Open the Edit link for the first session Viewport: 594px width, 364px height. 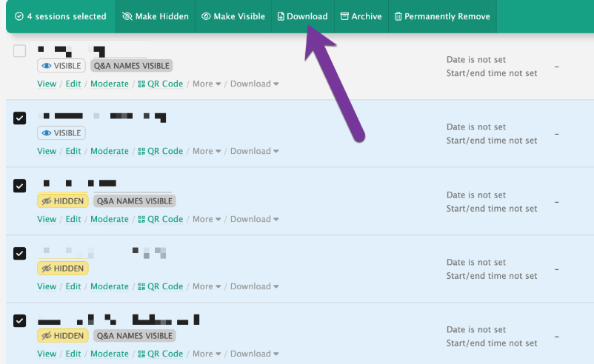(73, 84)
